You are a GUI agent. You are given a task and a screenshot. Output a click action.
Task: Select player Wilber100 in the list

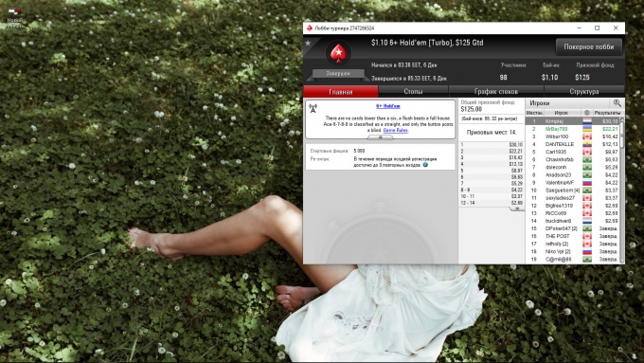click(x=572, y=136)
